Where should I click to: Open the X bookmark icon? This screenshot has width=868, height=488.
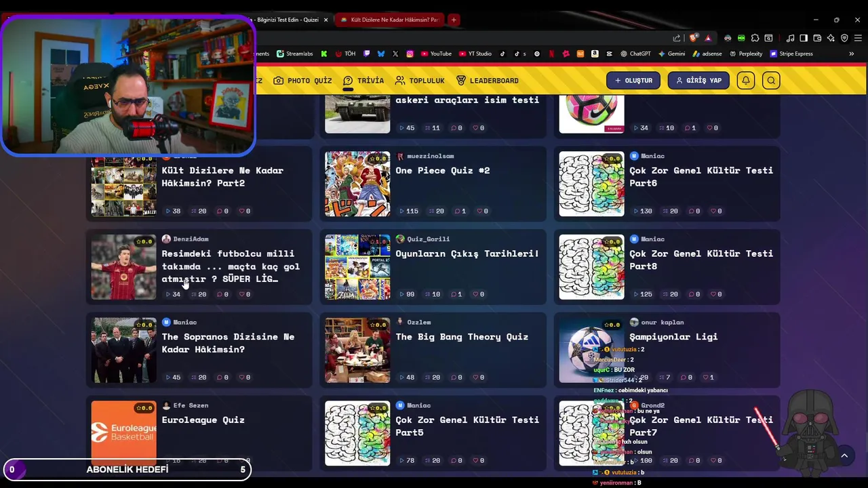(395, 54)
